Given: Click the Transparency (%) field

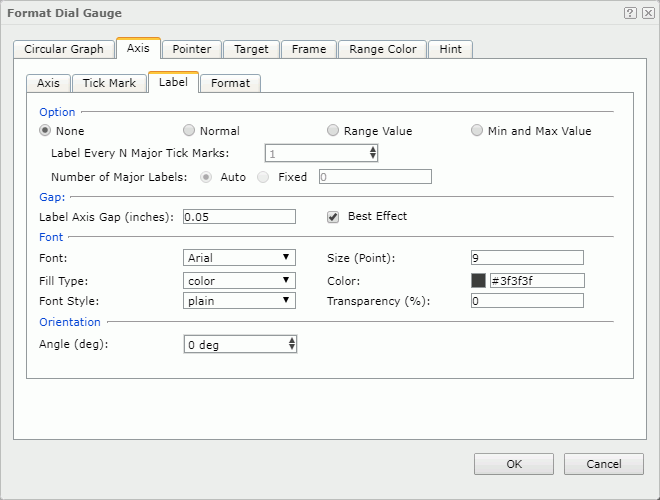Looking at the screenshot, I should 527,301.
